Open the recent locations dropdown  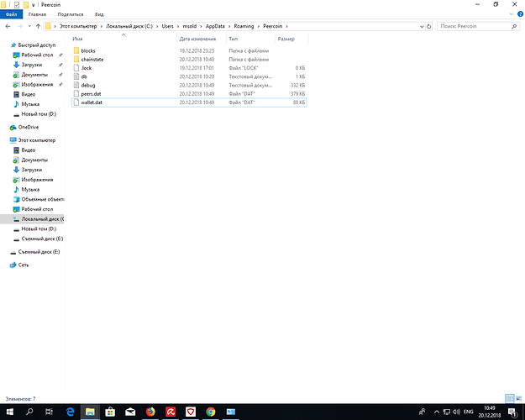(29, 26)
